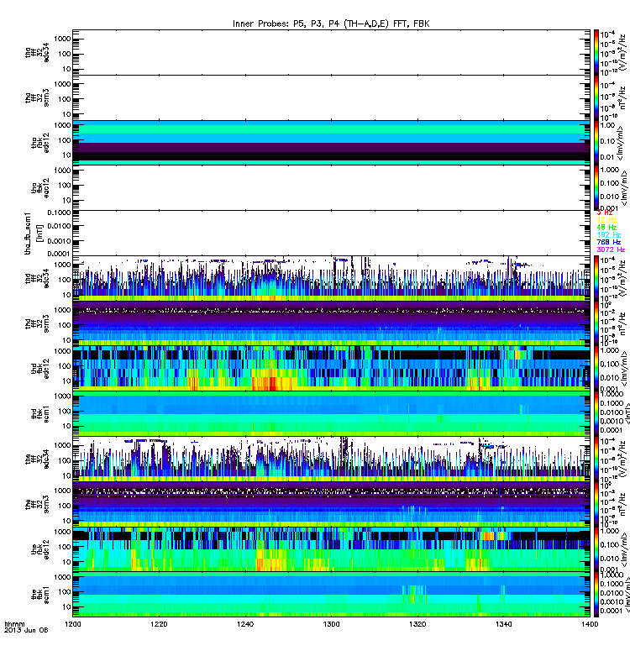Select the green "48 Hz" legend entry

[606, 227]
